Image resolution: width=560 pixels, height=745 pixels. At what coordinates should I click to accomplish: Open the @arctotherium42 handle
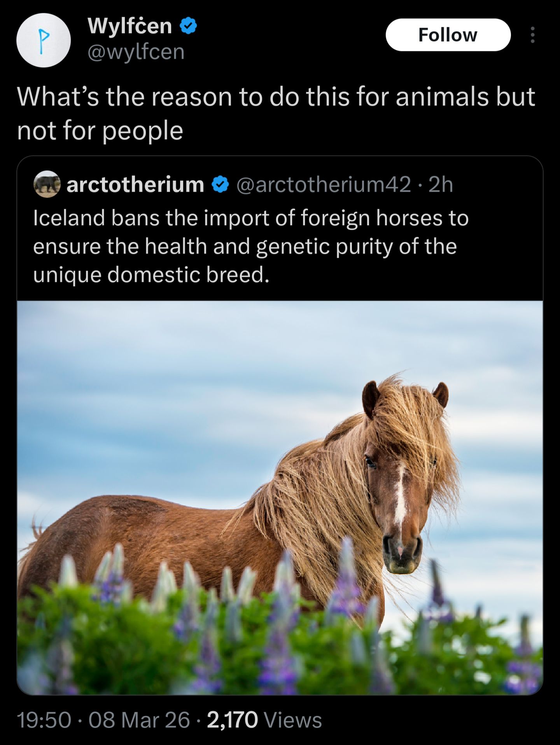pyautogui.click(x=324, y=184)
